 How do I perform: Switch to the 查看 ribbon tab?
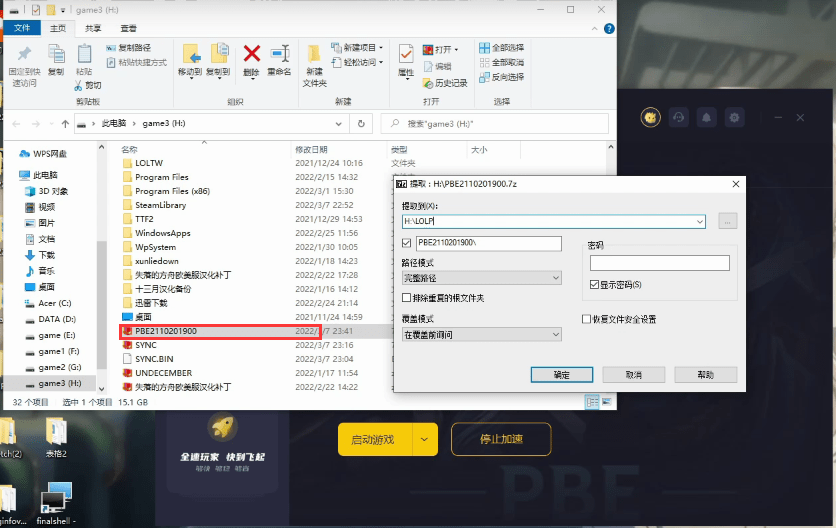(x=128, y=28)
